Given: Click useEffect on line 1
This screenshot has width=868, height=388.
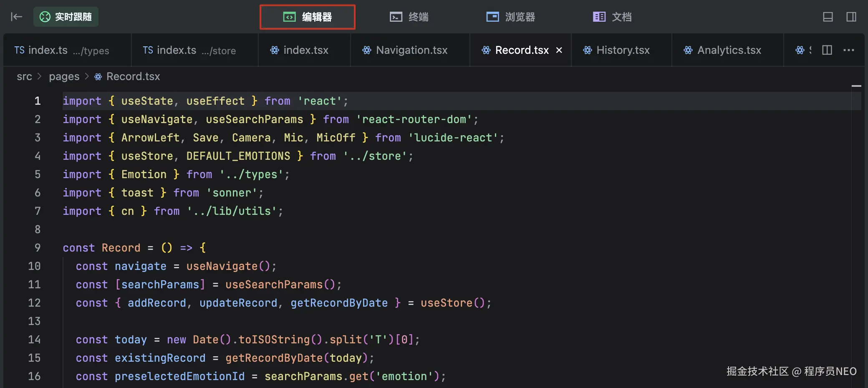Looking at the screenshot, I should tap(215, 101).
